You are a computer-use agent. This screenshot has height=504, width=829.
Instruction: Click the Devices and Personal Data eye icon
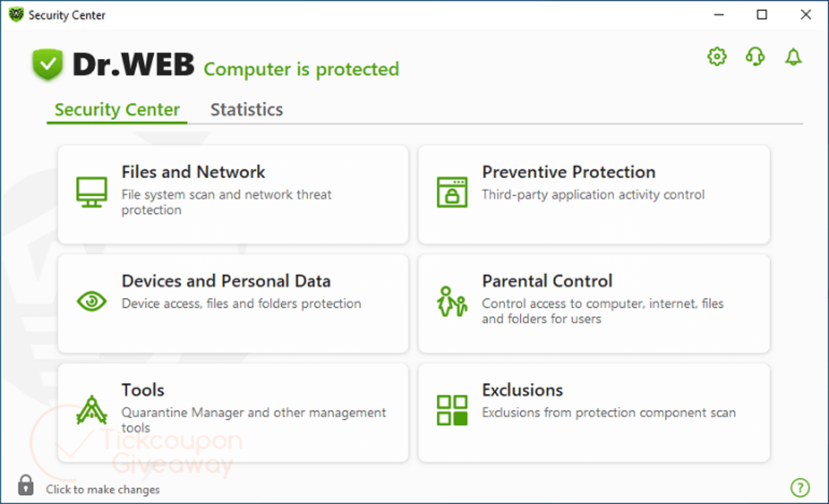click(x=91, y=301)
